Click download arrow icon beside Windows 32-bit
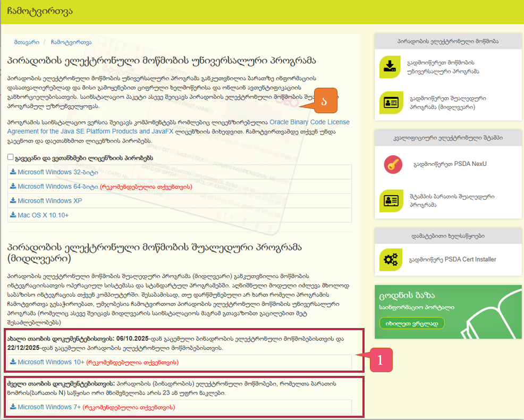Screen dimensions: 524x420 (13, 172)
